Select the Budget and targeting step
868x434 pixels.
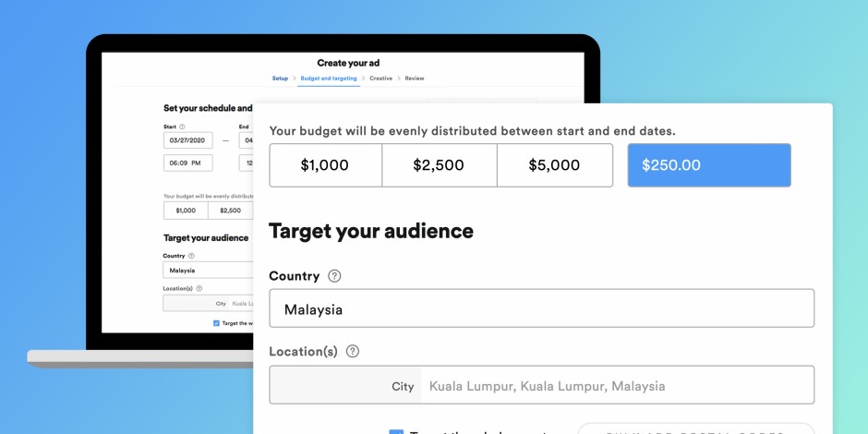click(x=329, y=78)
